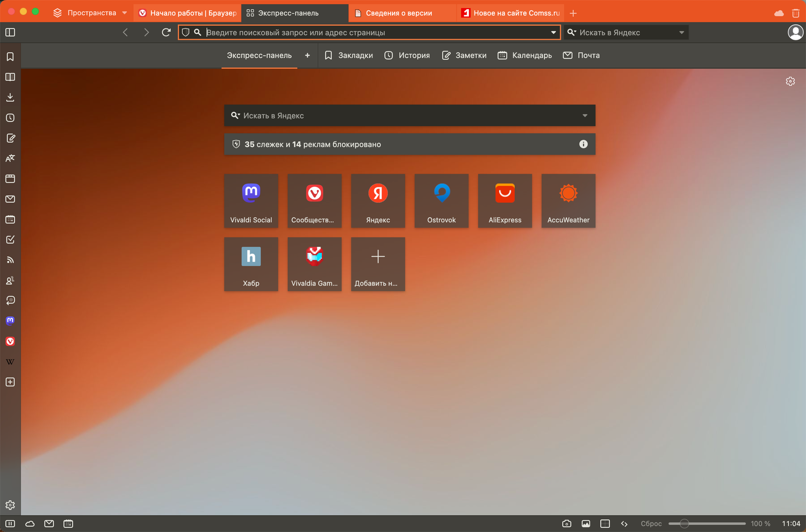
Task: Open start page settings gear
Action: point(790,82)
